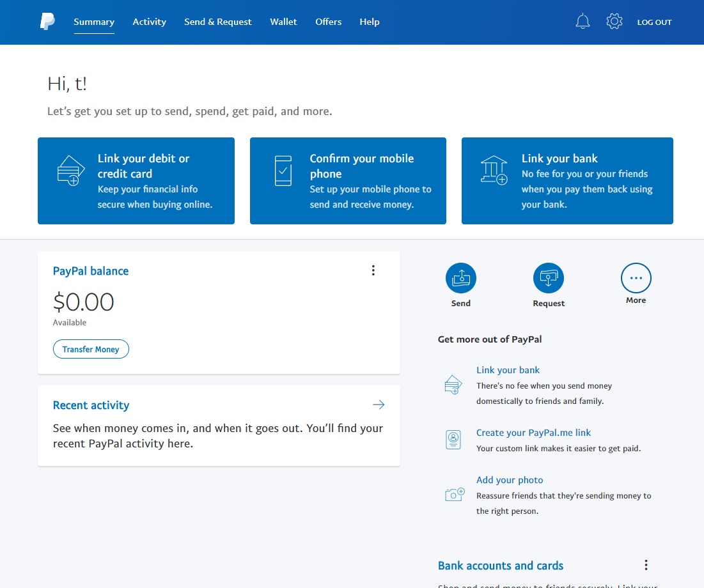The width and height of the screenshot is (704, 588).
Task: Click Create your PayPal.me link
Action: (x=533, y=433)
